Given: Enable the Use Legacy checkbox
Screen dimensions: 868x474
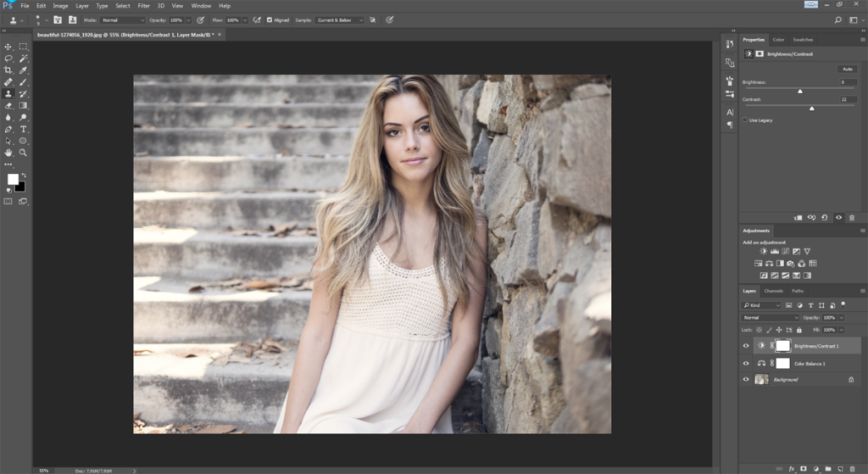Looking at the screenshot, I should (x=746, y=120).
